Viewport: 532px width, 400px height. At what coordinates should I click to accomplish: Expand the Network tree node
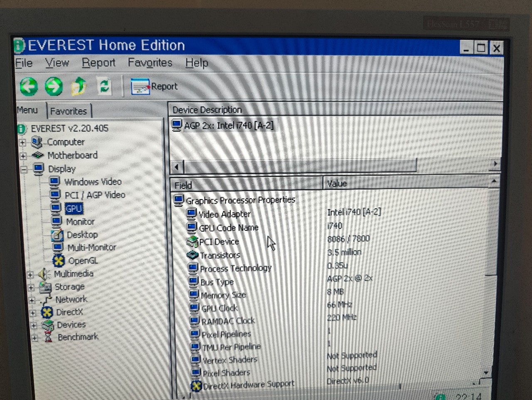[x=32, y=300]
